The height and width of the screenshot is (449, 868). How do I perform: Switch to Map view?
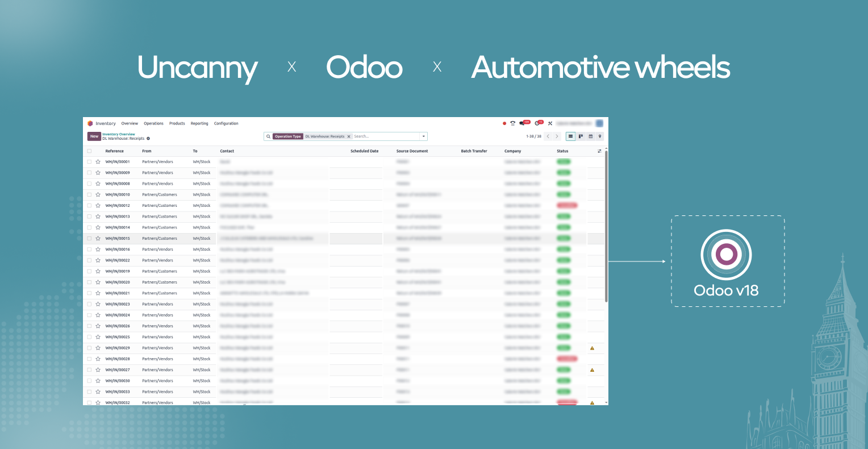[x=600, y=136]
